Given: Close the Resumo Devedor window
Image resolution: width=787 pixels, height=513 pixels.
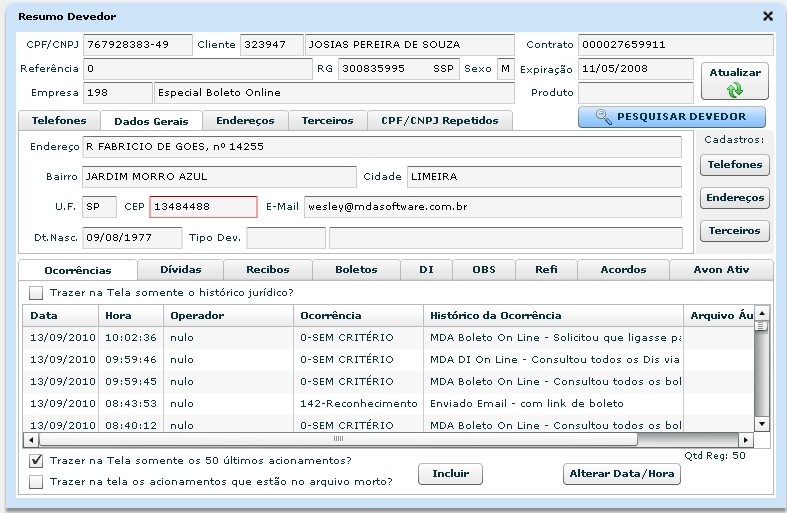Looking at the screenshot, I should click(x=767, y=17).
